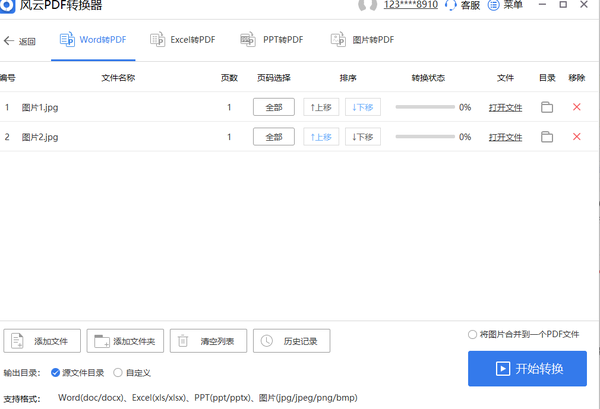Image resolution: width=600 pixels, height=409 pixels.
Task: Click the 风云PDF转换器 app logo
Action: coord(7,5)
